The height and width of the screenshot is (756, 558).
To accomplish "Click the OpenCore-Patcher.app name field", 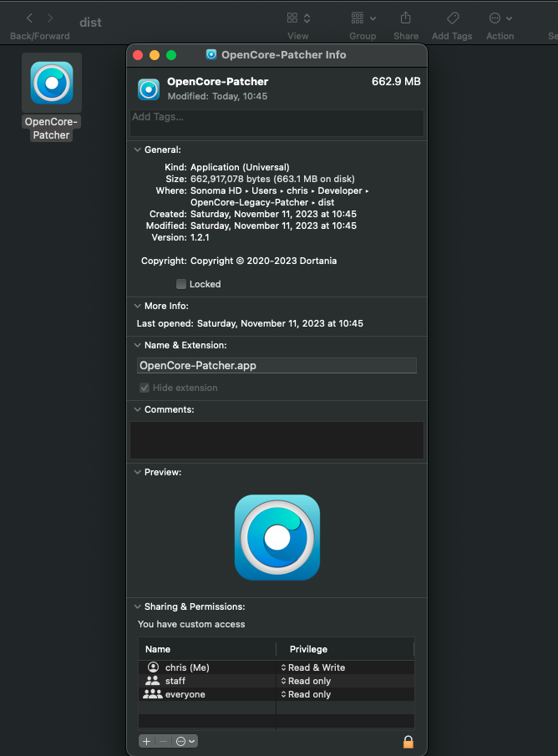I will click(x=276, y=365).
